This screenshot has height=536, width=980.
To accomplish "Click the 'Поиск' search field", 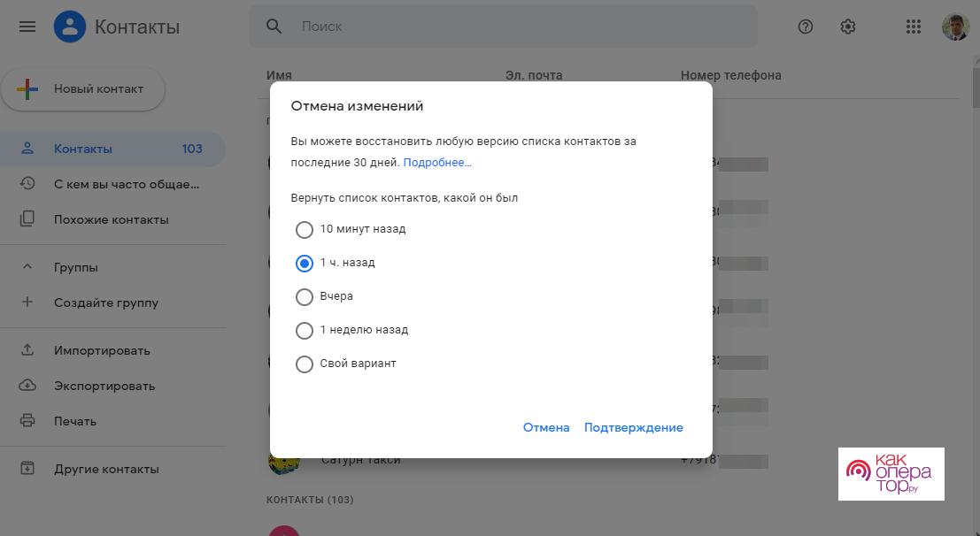I will point(522,27).
